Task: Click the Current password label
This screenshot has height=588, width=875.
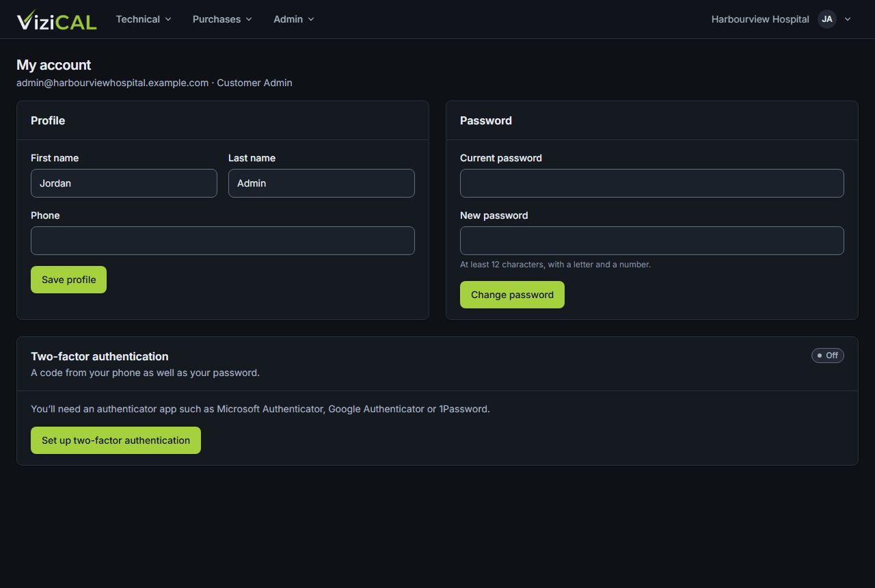Action: click(501, 158)
